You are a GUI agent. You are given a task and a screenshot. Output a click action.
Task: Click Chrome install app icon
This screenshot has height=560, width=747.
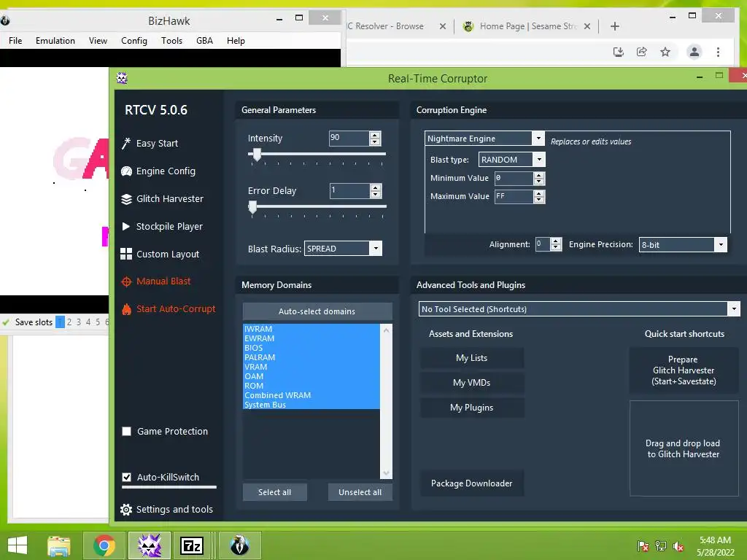(619, 52)
